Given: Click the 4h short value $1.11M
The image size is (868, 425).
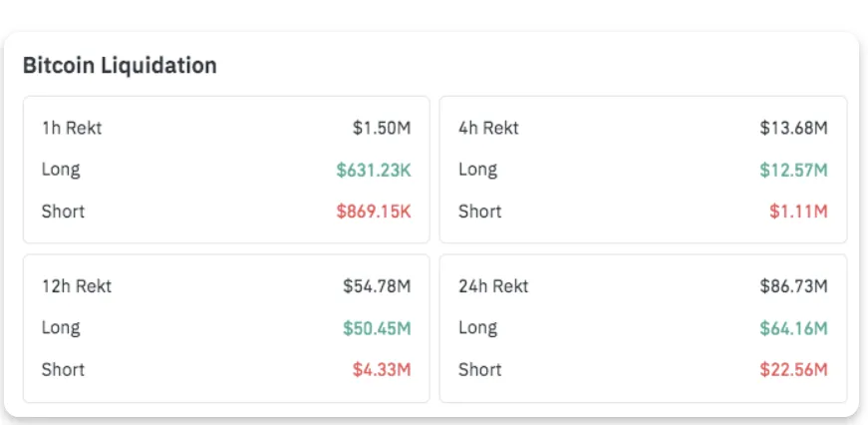Looking at the screenshot, I should click(798, 212).
